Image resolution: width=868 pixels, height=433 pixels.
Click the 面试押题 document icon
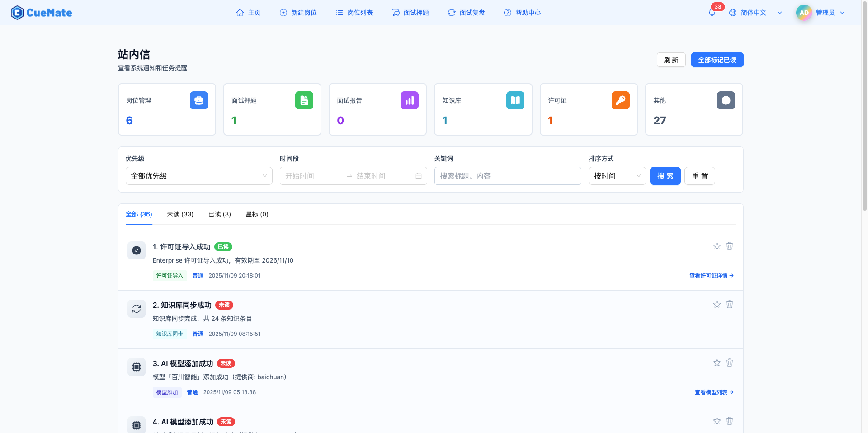[304, 100]
